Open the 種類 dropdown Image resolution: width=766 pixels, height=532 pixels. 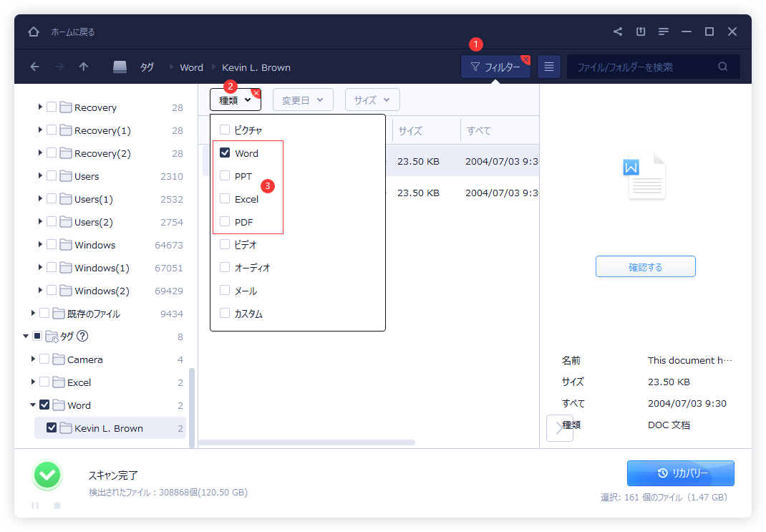[x=236, y=100]
